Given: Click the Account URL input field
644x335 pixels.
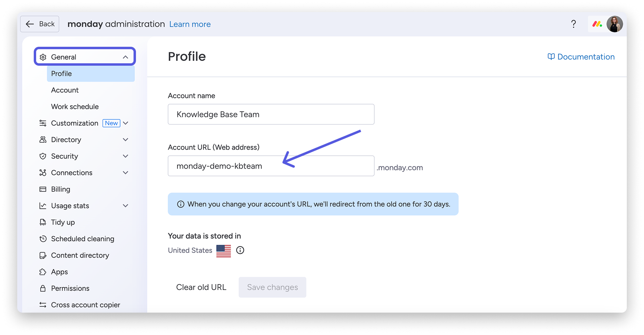Looking at the screenshot, I should pos(271,166).
